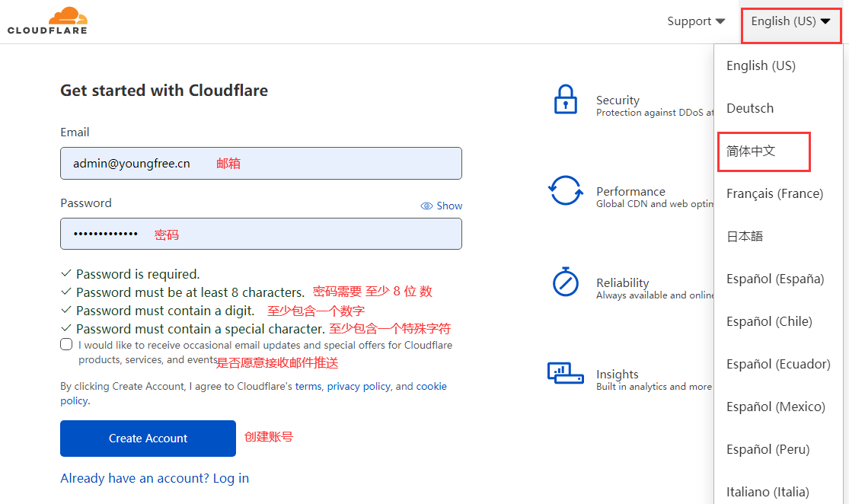Screen dimensions: 849x504
Task: Pick Español (Chile) language option
Action: [769, 321]
